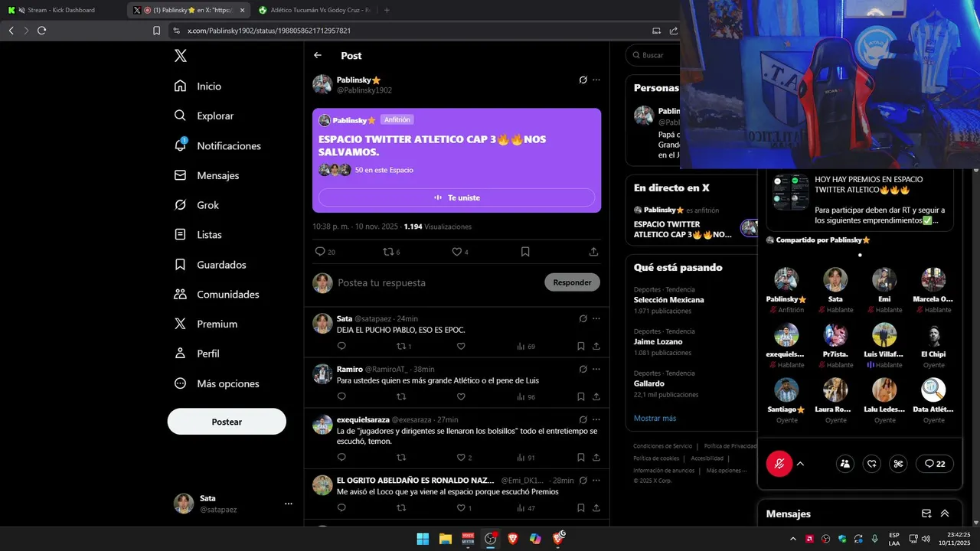Expand the Mensajes drawer
The image size is (980, 551).
[945, 514]
